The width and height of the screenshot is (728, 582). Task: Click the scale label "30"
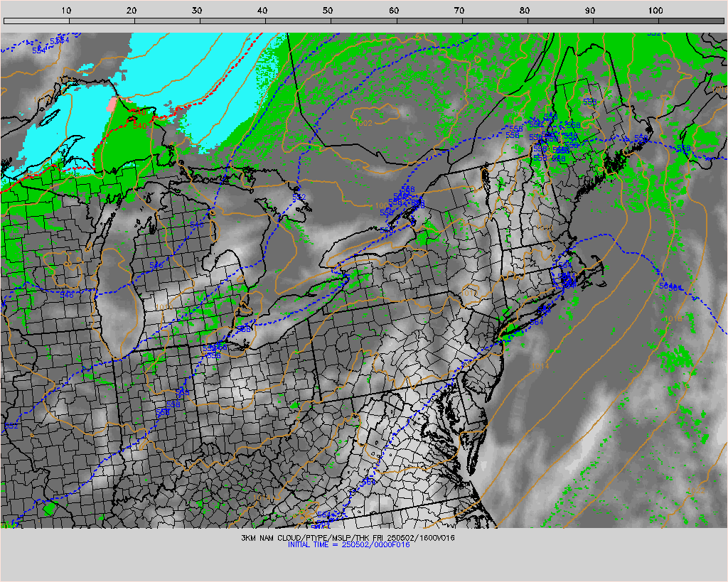(x=197, y=10)
